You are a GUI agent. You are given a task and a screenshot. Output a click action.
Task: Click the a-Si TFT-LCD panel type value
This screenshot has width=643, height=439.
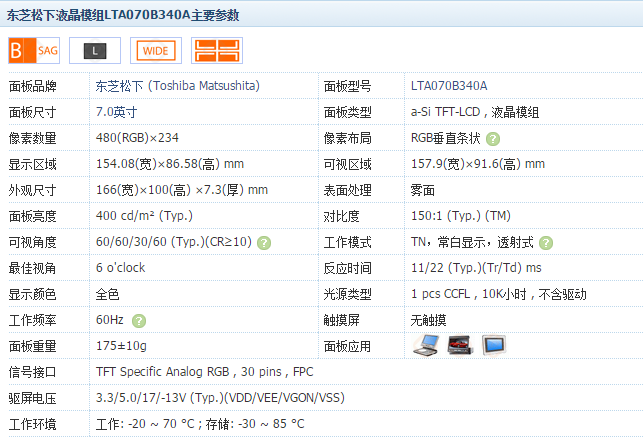point(475,112)
